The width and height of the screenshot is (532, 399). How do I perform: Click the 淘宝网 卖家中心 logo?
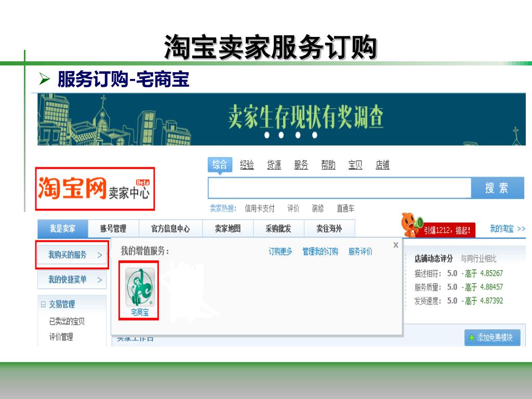pos(95,189)
